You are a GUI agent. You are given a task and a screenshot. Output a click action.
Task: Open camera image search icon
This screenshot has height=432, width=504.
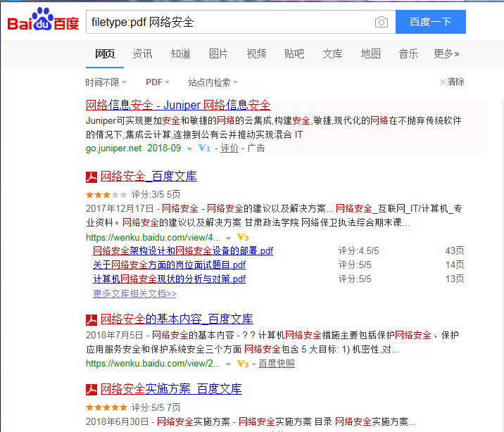point(382,22)
